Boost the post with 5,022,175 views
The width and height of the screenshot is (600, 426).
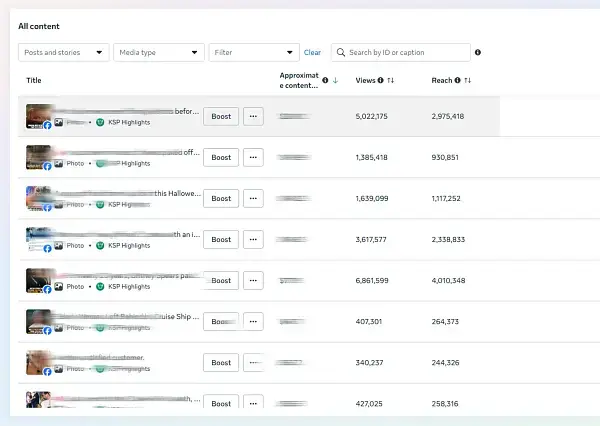[x=221, y=116]
